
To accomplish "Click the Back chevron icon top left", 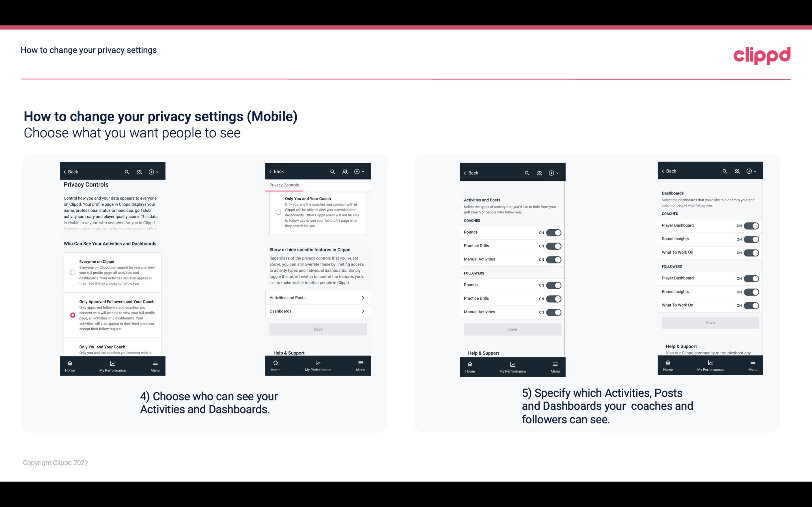I will pos(65,172).
